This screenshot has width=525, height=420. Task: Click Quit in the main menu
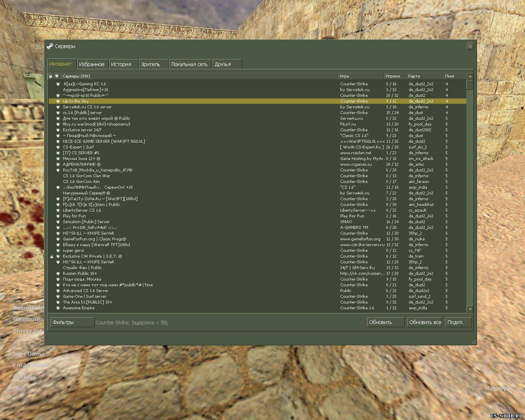19,388
